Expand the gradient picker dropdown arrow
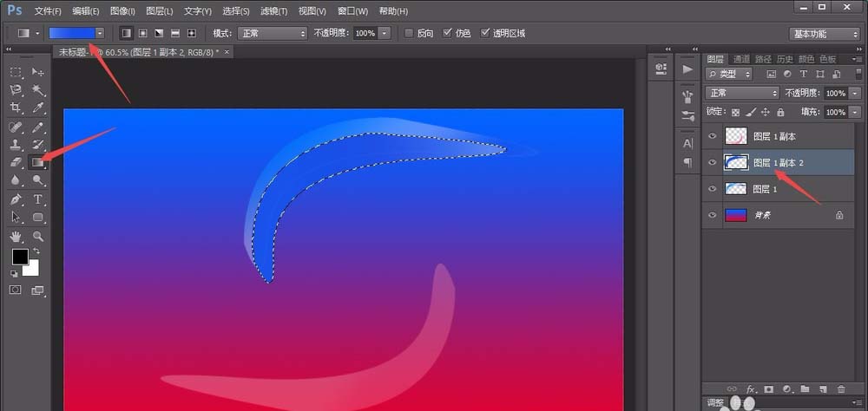 pos(100,33)
